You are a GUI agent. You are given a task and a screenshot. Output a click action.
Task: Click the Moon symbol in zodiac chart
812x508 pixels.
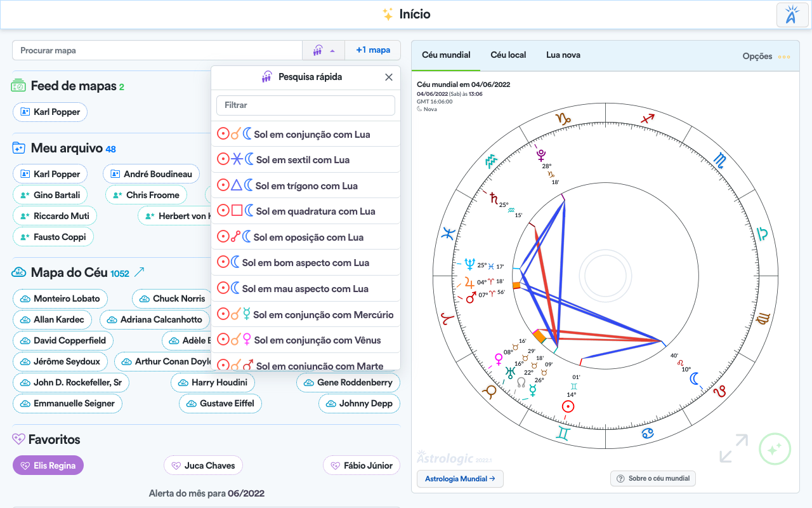697,379
